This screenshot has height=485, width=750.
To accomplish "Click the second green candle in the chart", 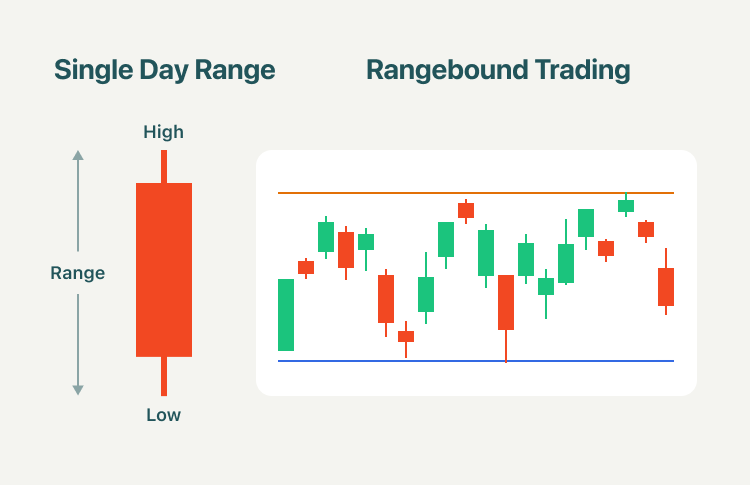I will pos(326,237).
